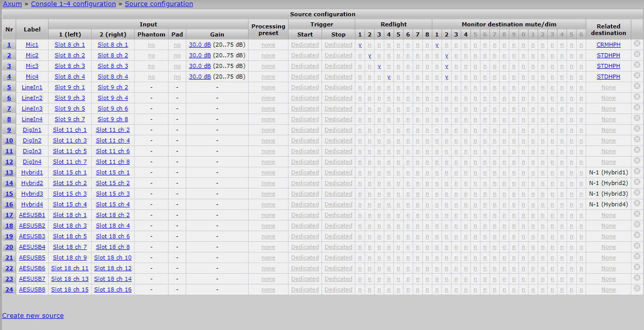644x330 pixels.
Task: Remove the AESUSB8 source via delete icon
Action: point(637,289)
